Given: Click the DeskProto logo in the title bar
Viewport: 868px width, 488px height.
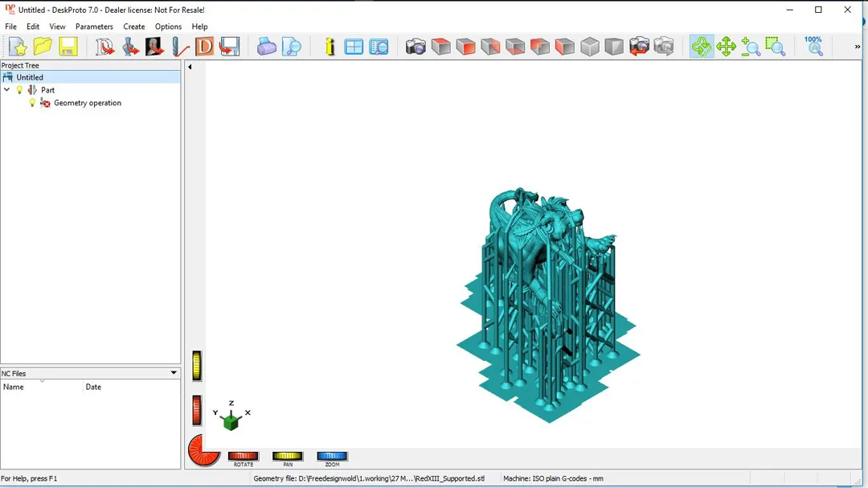Looking at the screenshot, I should click(10, 10).
